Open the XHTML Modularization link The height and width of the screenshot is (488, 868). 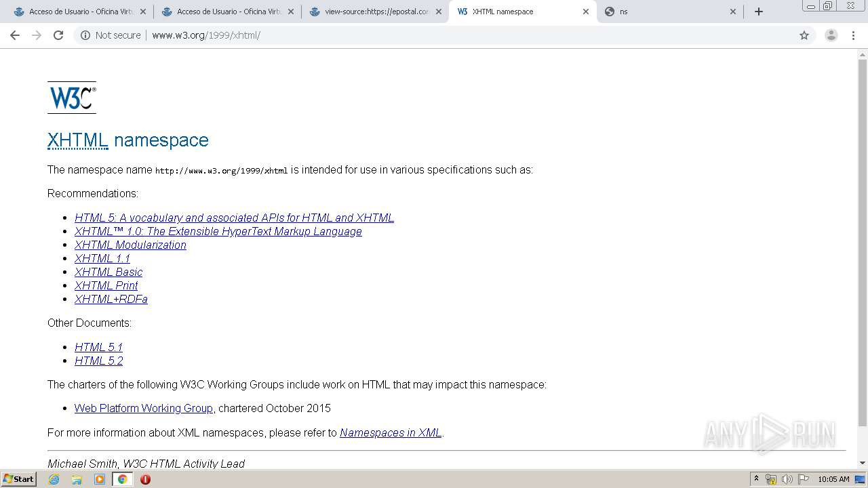[x=130, y=245]
